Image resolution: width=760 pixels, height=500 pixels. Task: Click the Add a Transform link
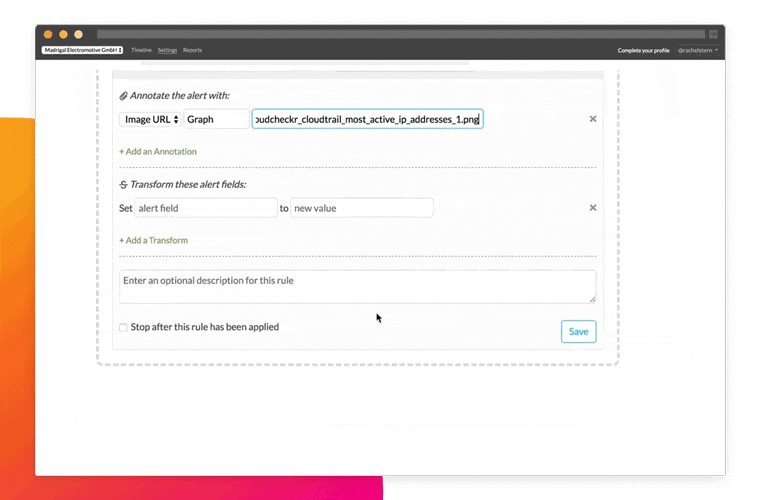click(154, 240)
